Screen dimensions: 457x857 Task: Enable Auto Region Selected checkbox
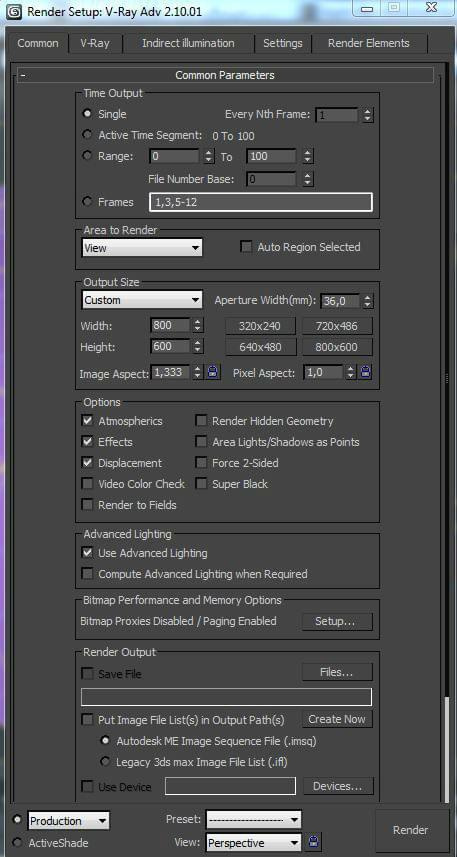(246, 247)
